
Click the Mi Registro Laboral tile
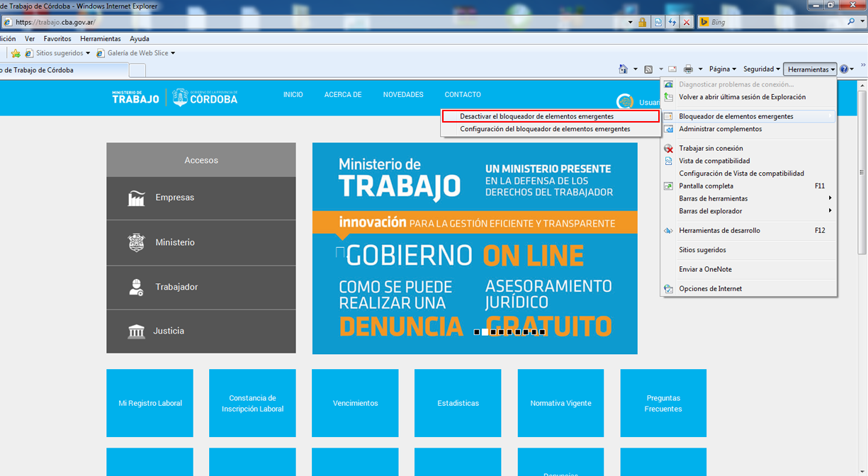tap(150, 403)
